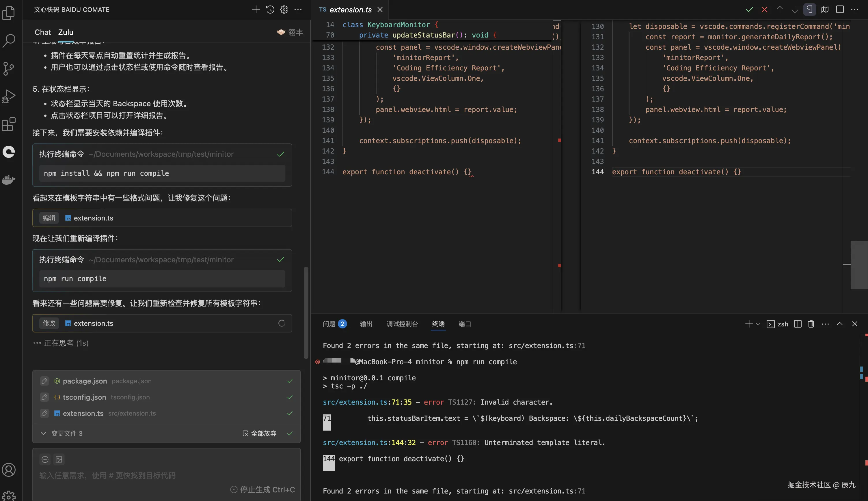Split the terminal panel
Screen dimensions: 868x501
point(798,324)
